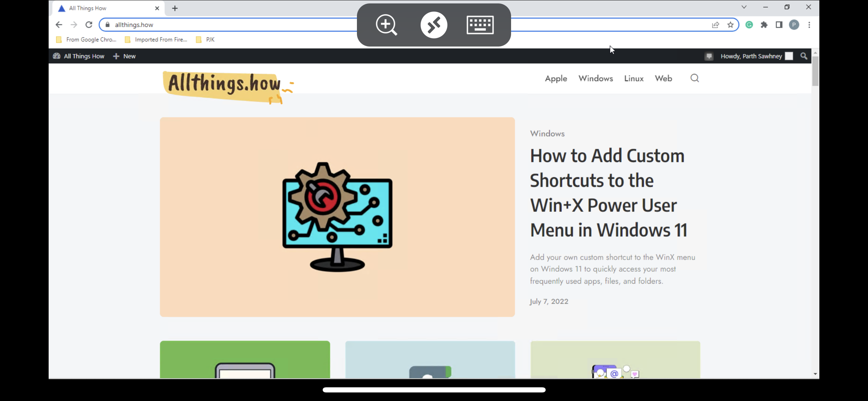Open the PJK bookmarks folder
Screen dimensions: 868x401
coord(205,39)
